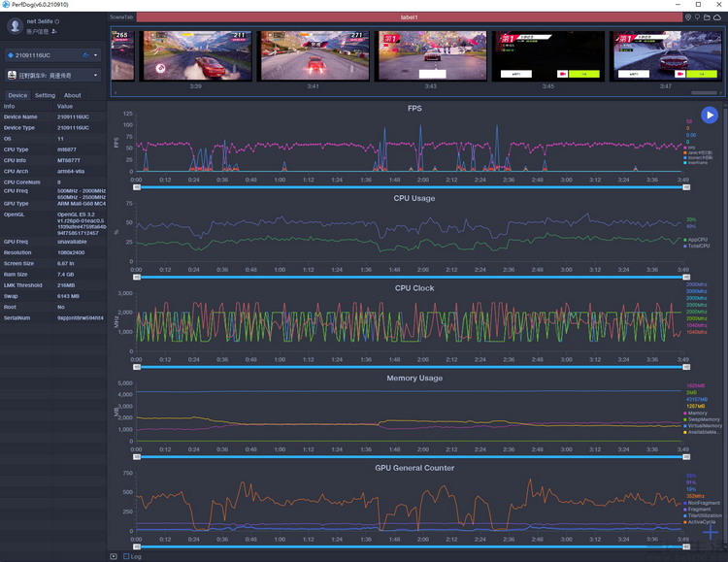Click the FPS chart right range handle
This screenshot has width=728, height=562.
686,187
